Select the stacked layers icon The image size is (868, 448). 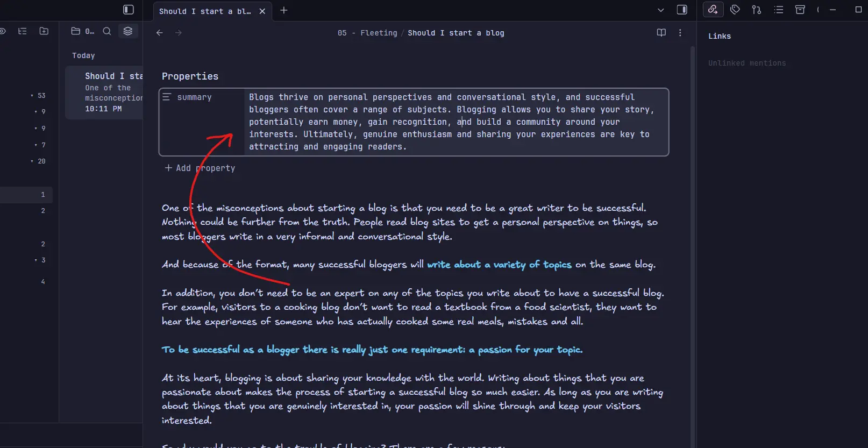(128, 31)
